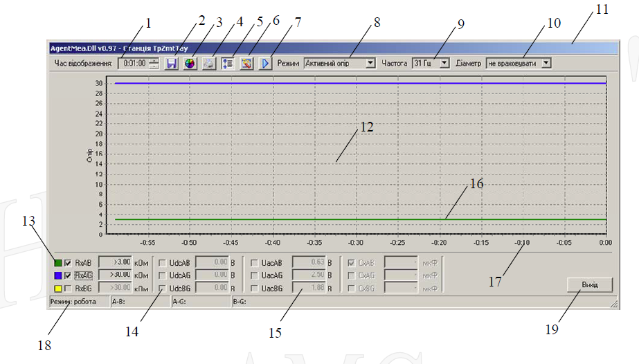Click the printer icon in toolbar

coord(208,64)
